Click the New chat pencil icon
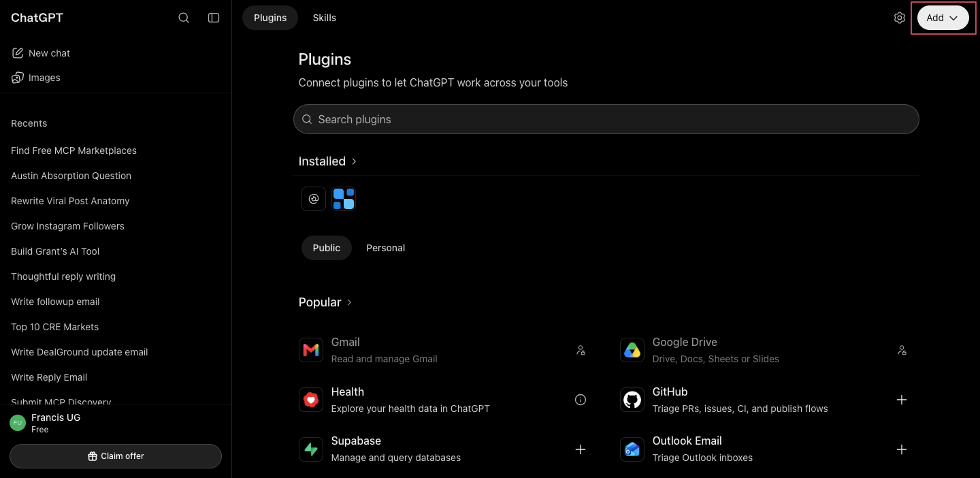The height and width of the screenshot is (478, 980). tap(18, 53)
